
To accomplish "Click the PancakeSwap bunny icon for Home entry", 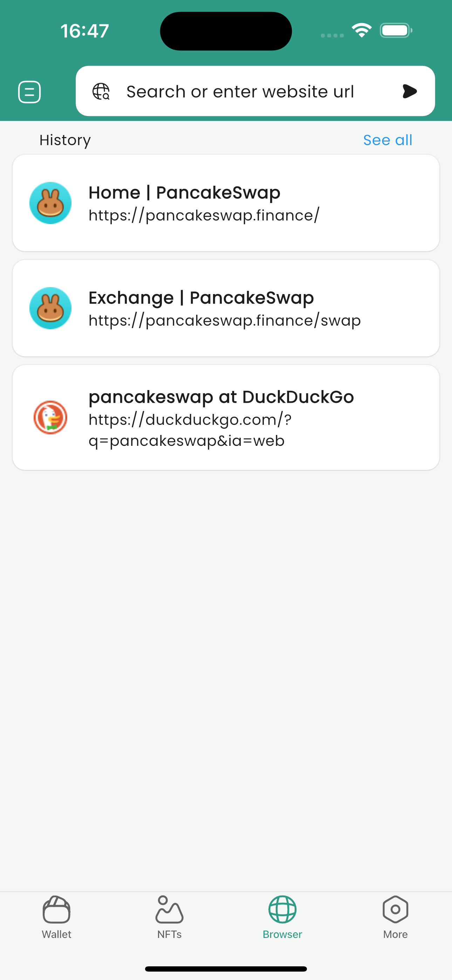I will [50, 203].
